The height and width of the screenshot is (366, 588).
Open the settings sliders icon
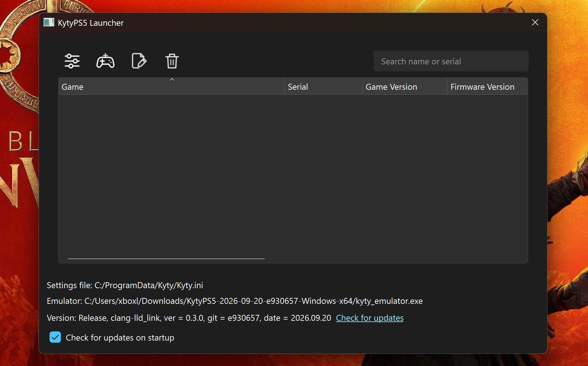click(x=72, y=61)
